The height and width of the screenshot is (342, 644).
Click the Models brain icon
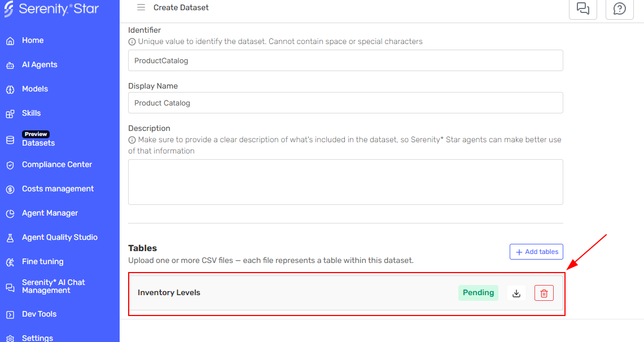click(10, 89)
